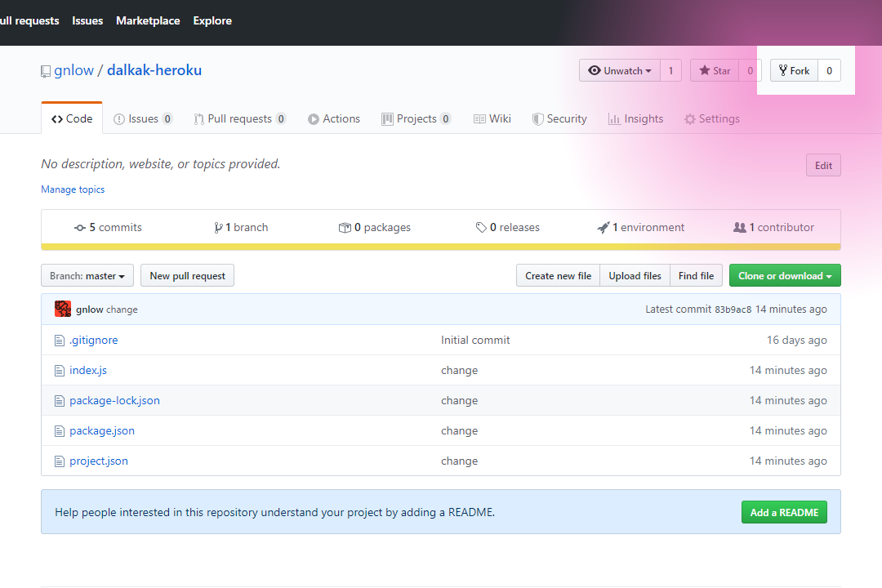Expand the Unwatch dropdown
Viewport: 882px width, 588px height.
point(619,70)
